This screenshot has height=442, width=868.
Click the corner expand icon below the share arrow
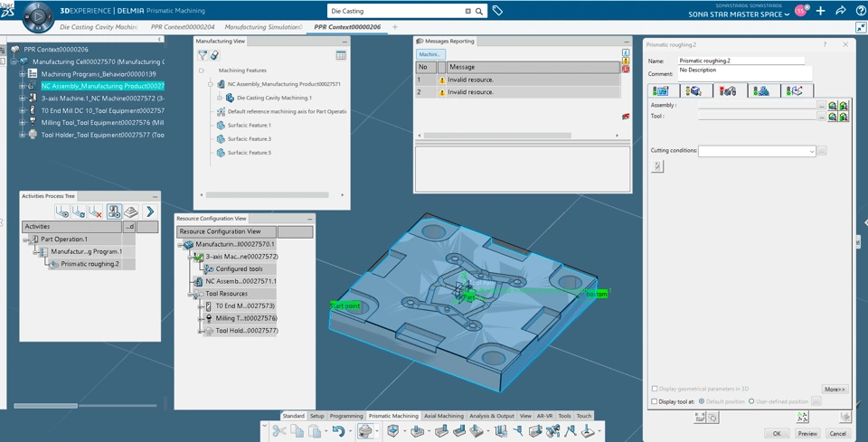pyautogui.click(x=860, y=27)
